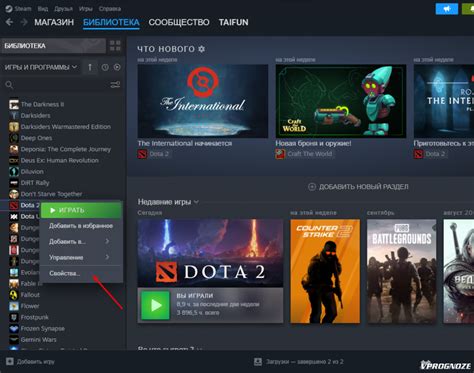Click headline The International начинается

(x=185, y=143)
